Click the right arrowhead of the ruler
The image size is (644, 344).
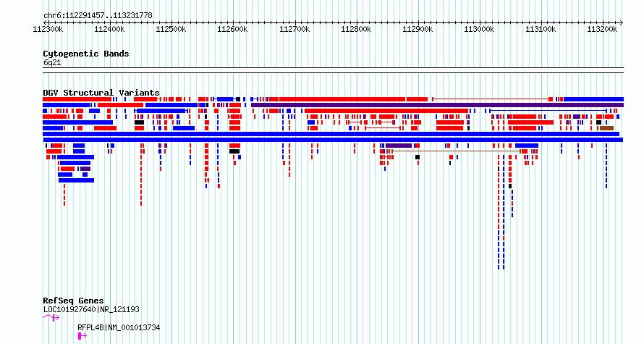622,22
